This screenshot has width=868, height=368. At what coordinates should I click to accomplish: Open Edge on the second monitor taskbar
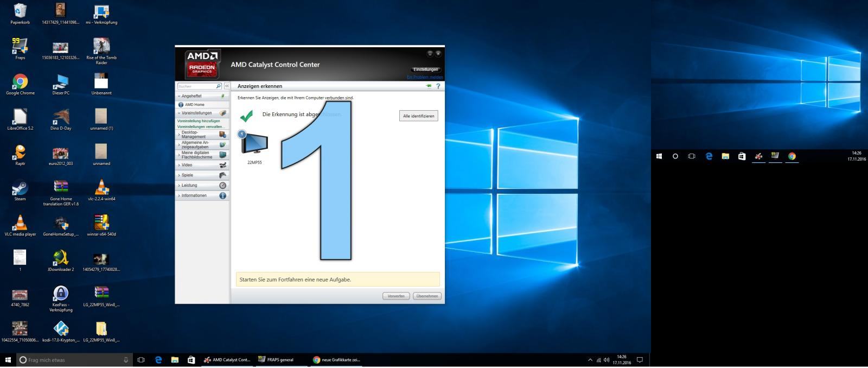(x=709, y=156)
